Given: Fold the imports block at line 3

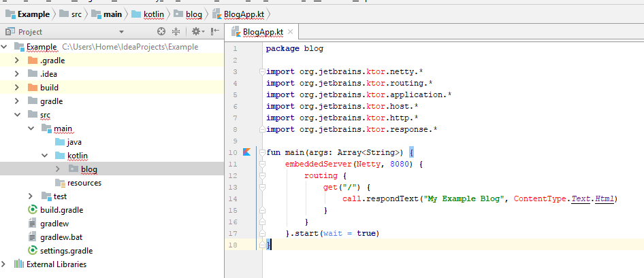Looking at the screenshot, I should click(263, 72).
